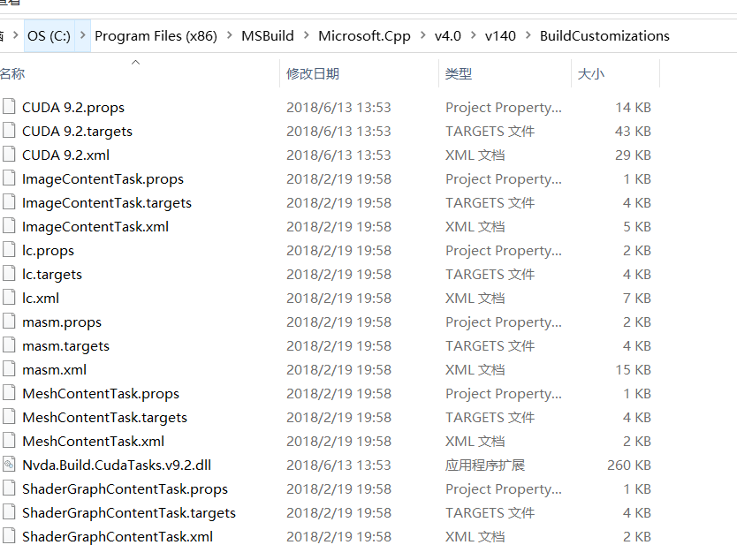Open the ImageContentTask.props file icon
The height and width of the screenshot is (560, 737).
pos(11,178)
